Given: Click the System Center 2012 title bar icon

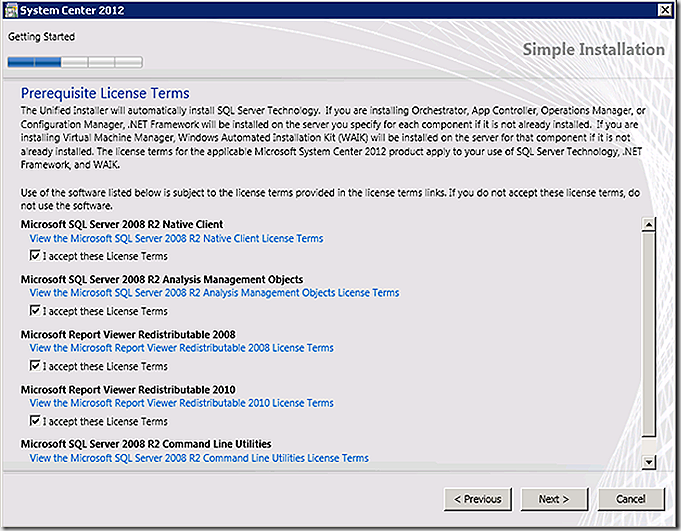Looking at the screenshot, I should (x=11, y=10).
